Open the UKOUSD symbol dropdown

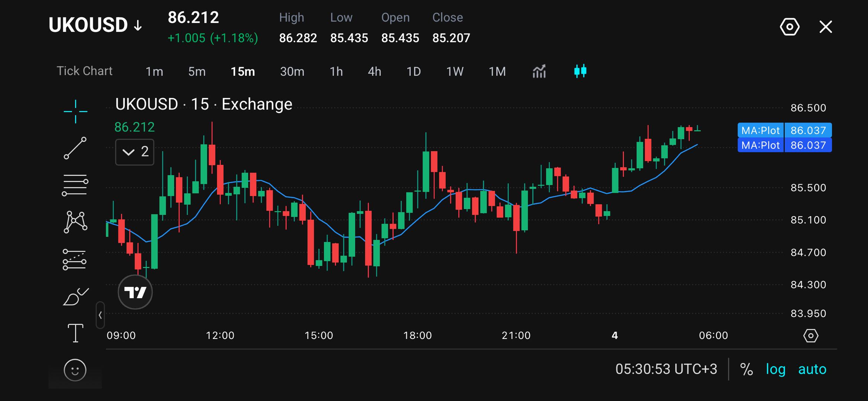95,25
